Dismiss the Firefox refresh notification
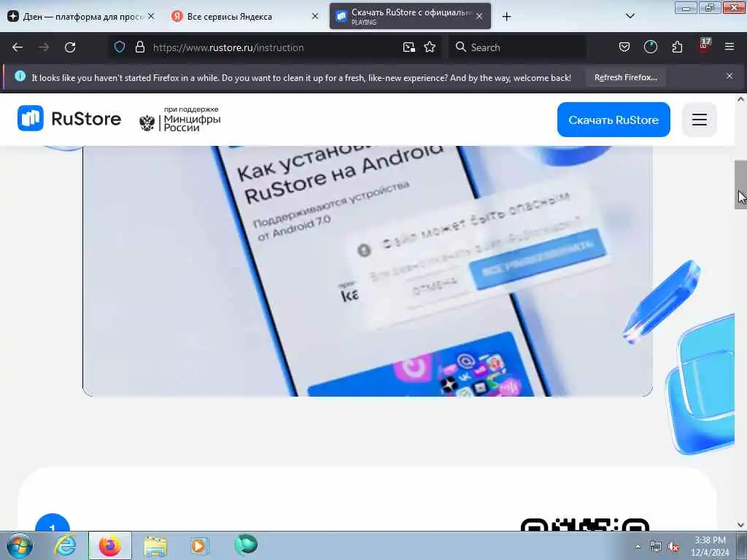 [x=729, y=76]
